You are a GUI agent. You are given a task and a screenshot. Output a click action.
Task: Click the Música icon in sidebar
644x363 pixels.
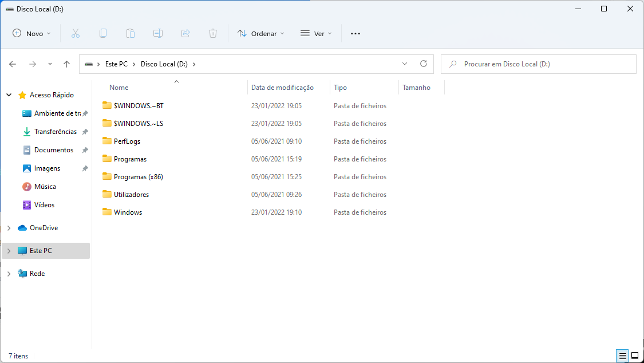pyautogui.click(x=27, y=187)
